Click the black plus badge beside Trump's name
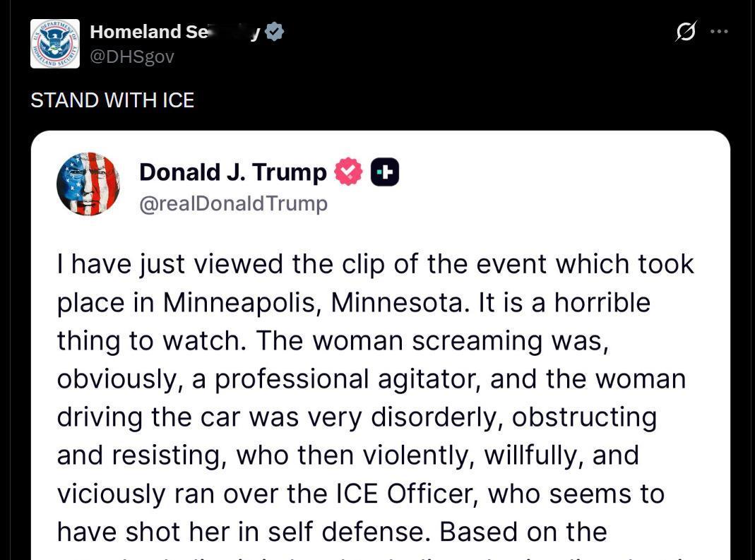Screen dimensions: 755x560 (x=385, y=172)
